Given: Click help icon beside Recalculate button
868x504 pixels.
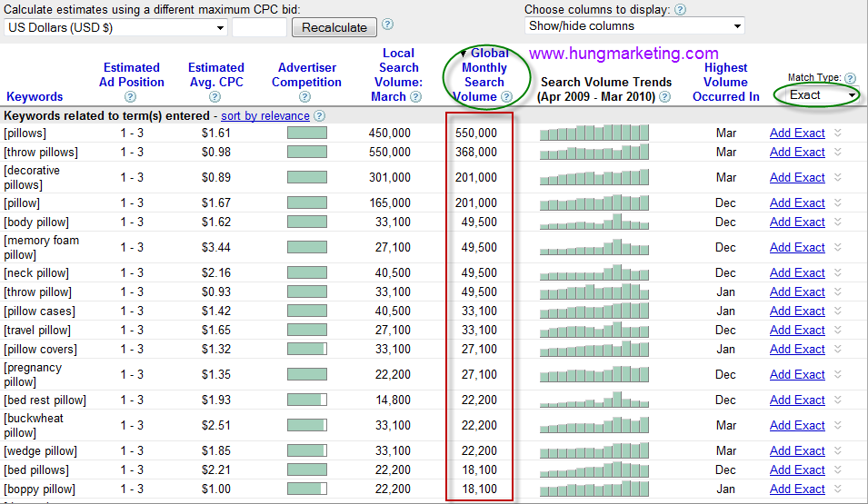Looking at the screenshot, I should click(x=388, y=25).
